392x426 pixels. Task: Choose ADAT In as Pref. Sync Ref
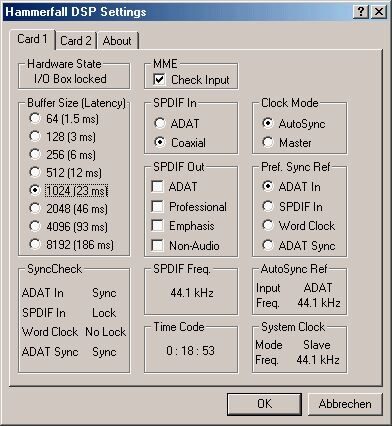point(291,187)
